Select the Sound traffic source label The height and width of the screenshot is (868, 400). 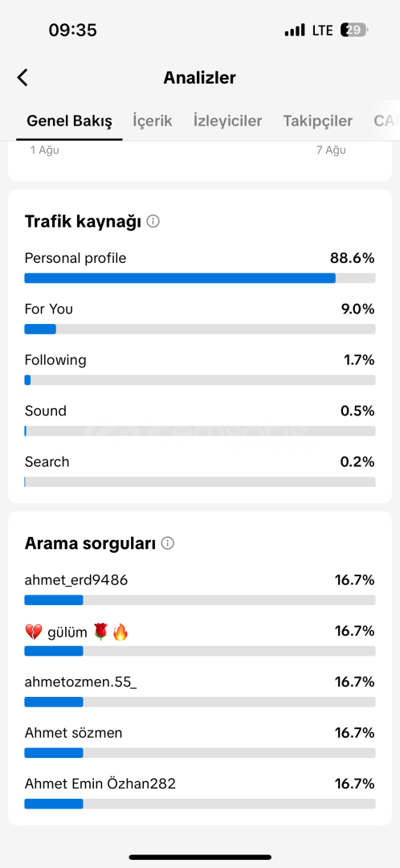point(45,411)
